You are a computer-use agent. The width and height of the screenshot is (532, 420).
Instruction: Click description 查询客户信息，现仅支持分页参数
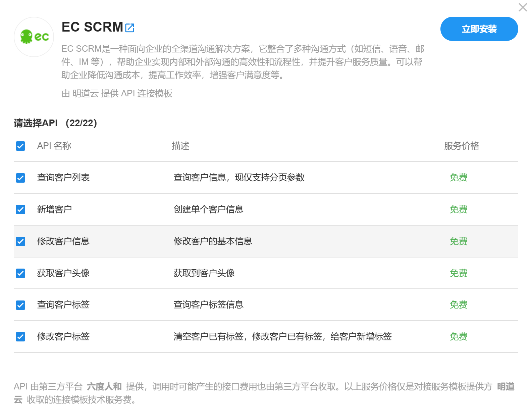coord(239,177)
